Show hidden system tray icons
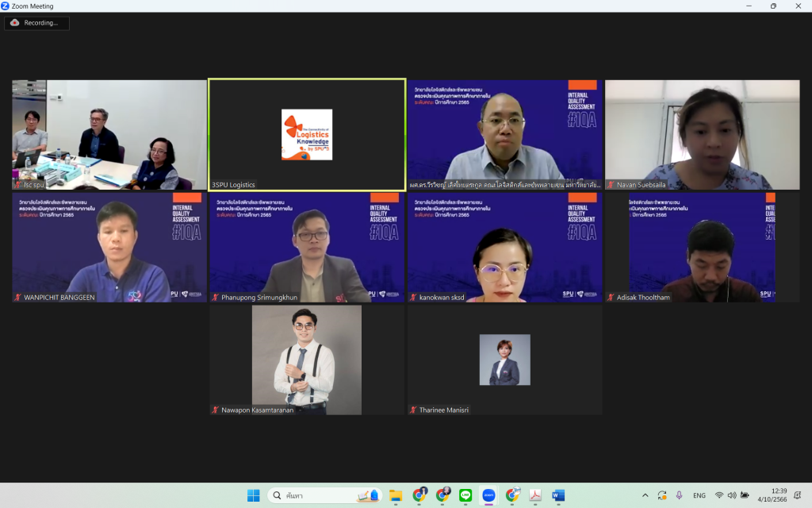 tap(645, 495)
